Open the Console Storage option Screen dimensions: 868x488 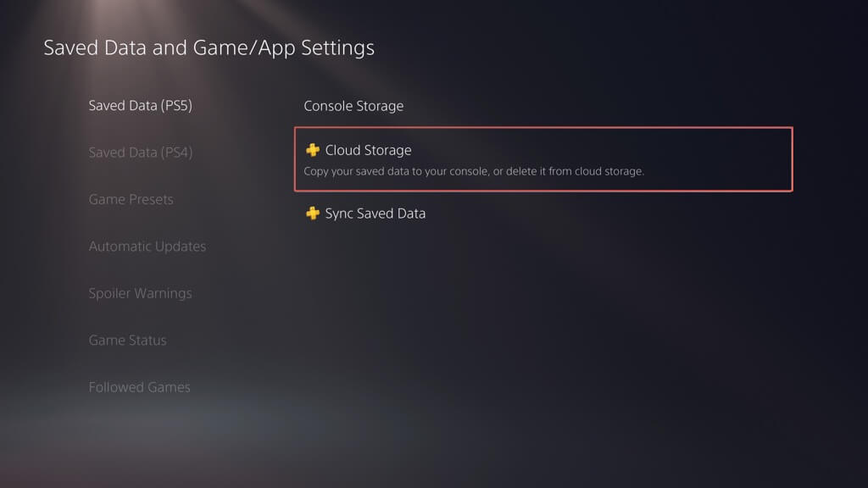pyautogui.click(x=353, y=106)
